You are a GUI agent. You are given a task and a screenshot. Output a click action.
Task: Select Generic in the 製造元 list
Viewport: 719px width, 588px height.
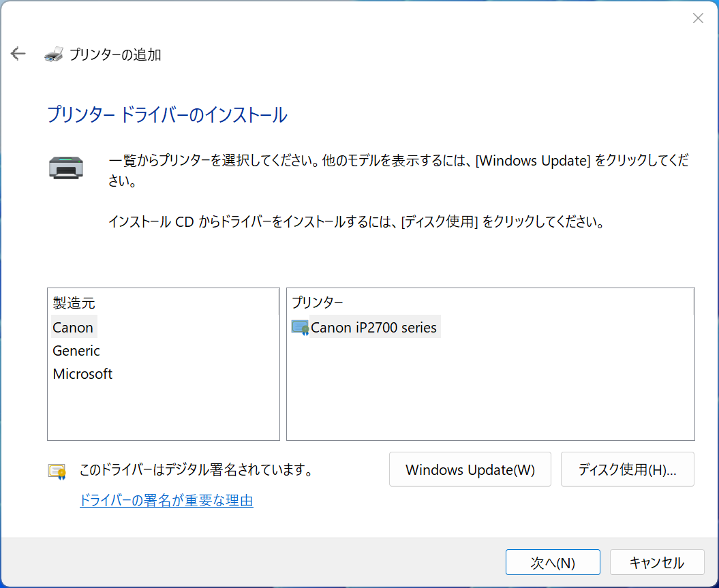(x=76, y=350)
